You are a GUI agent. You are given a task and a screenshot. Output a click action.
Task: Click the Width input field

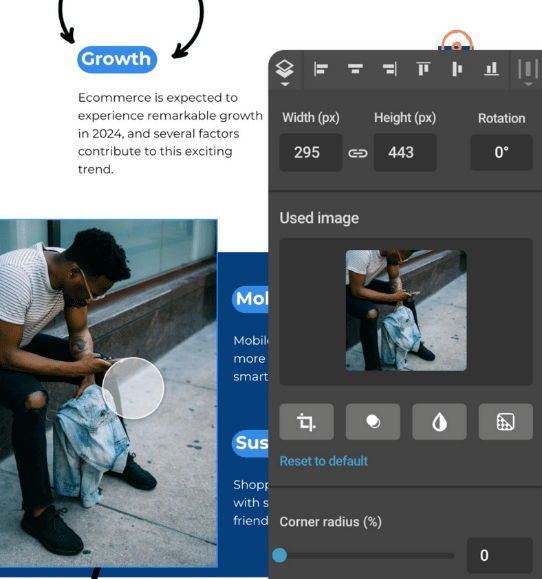point(311,153)
